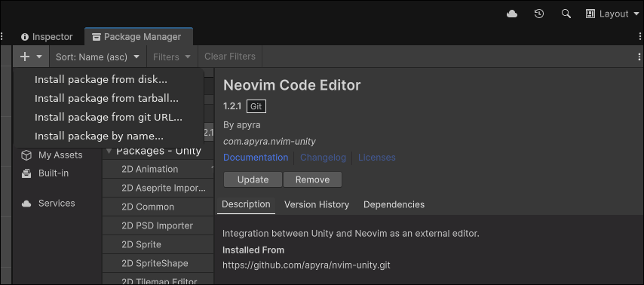The width and height of the screenshot is (644, 285).
Task: Click the Update button
Action: click(x=253, y=180)
